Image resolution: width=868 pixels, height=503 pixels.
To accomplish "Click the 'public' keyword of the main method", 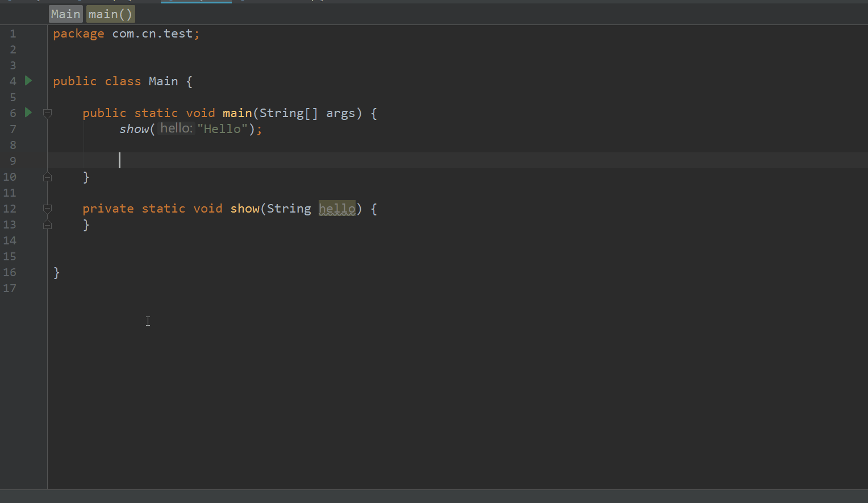I will point(105,113).
